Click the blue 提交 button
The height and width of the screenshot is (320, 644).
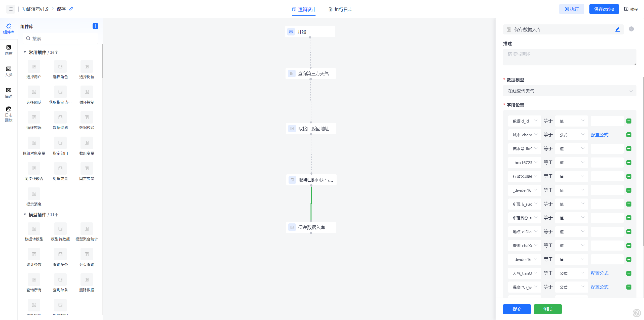pyautogui.click(x=517, y=309)
